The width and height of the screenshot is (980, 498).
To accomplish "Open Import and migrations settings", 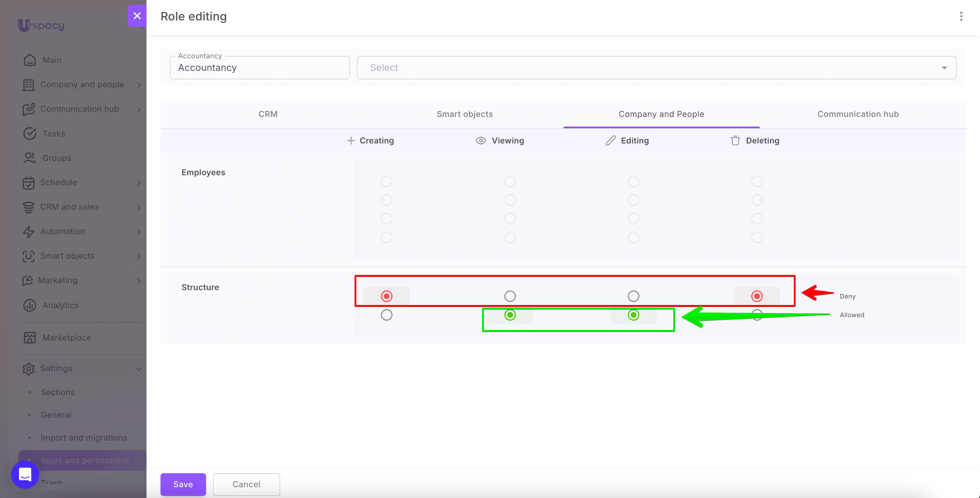I will coord(84,438).
